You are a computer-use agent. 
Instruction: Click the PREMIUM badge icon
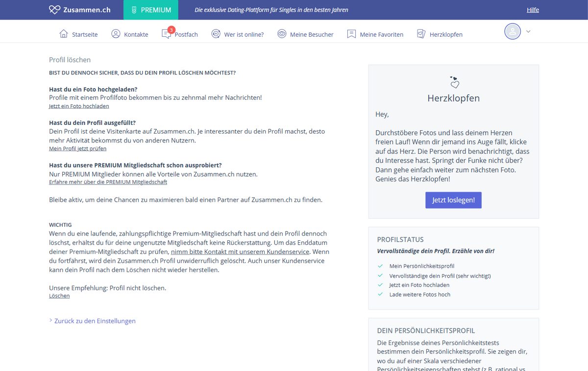tap(134, 10)
